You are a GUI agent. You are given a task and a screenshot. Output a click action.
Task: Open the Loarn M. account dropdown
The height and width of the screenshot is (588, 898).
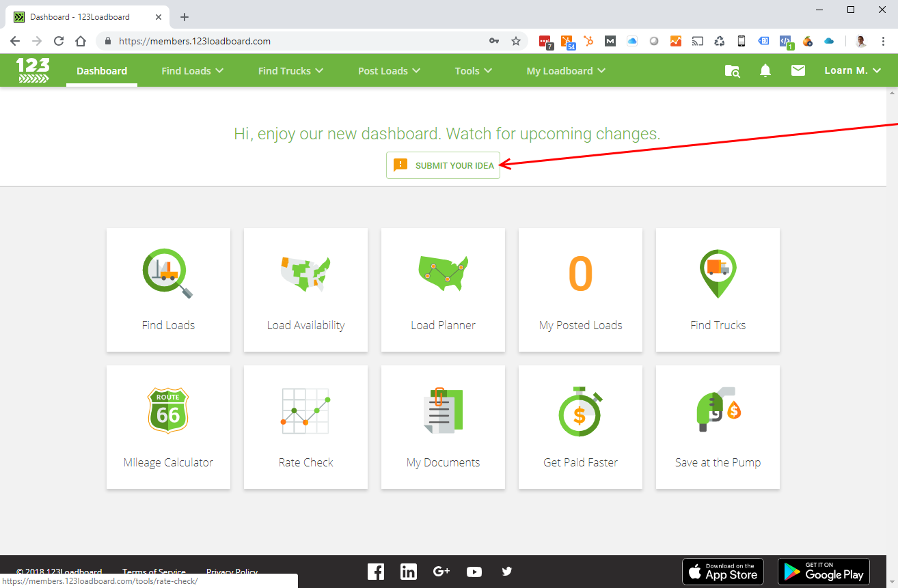853,70
